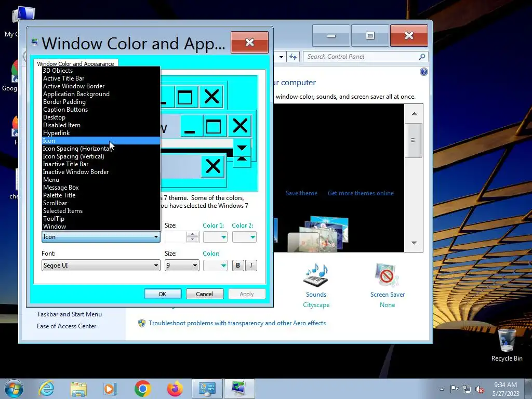Select Scrollbar in the item list
The width and height of the screenshot is (532, 399).
[x=101, y=203]
